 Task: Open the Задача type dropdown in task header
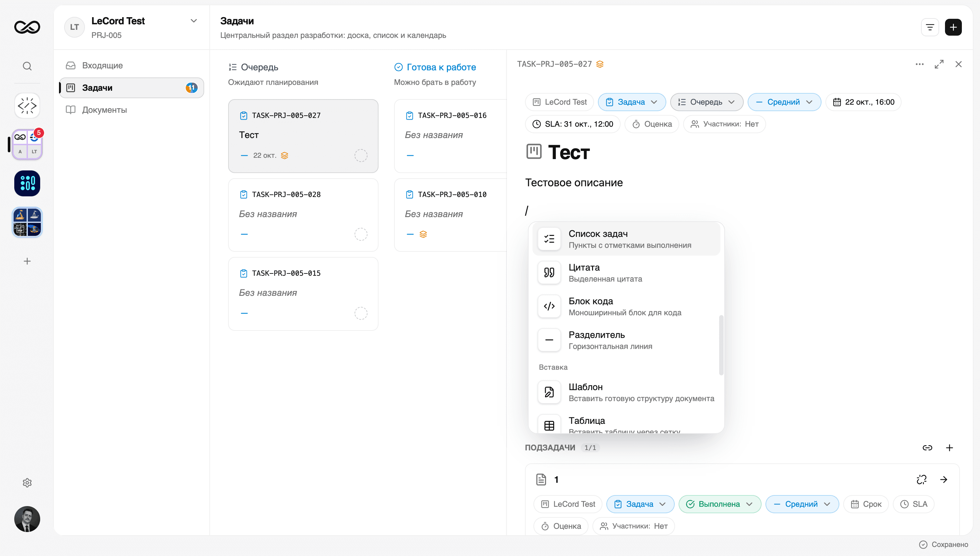[x=632, y=102]
